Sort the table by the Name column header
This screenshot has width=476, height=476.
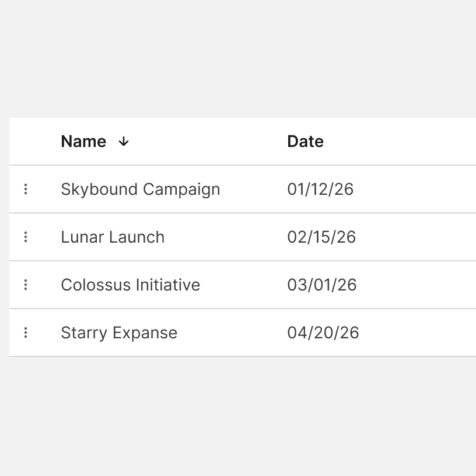point(83,141)
